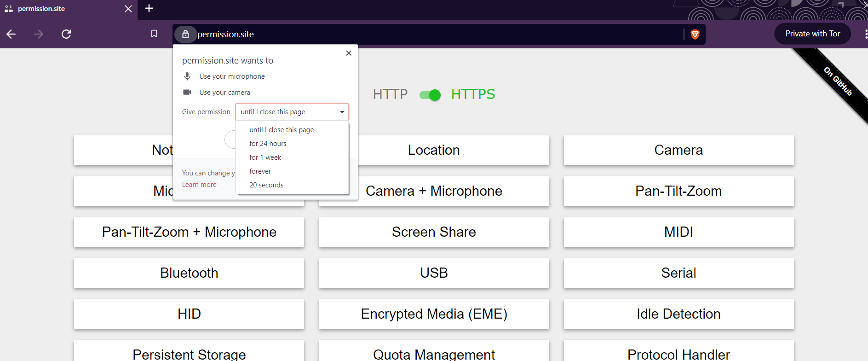Close the permission.site tab

(x=128, y=9)
